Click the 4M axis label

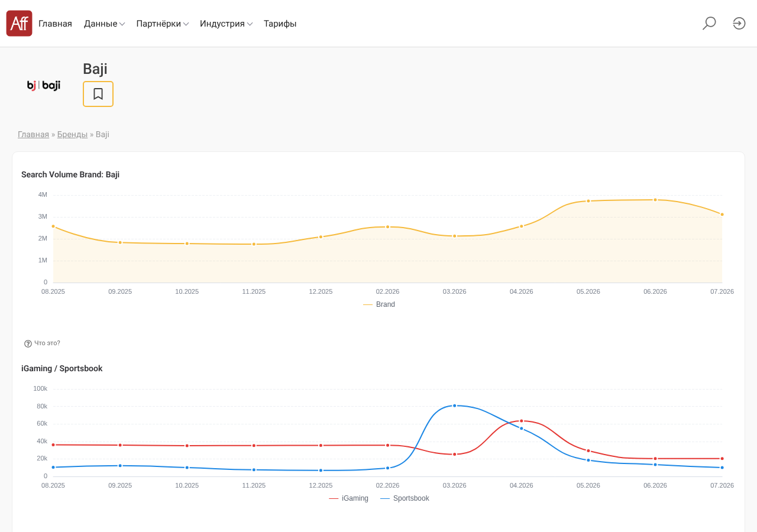point(43,194)
